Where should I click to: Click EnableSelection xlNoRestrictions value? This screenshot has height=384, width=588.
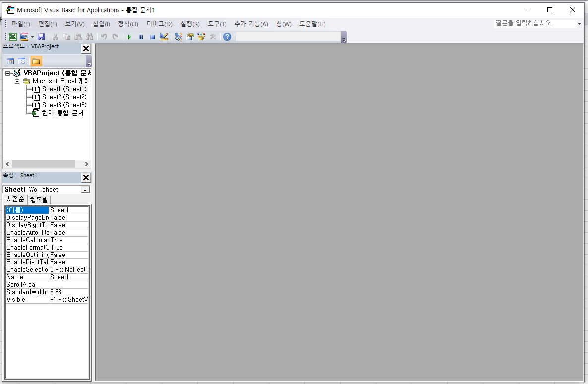pyautogui.click(x=68, y=269)
